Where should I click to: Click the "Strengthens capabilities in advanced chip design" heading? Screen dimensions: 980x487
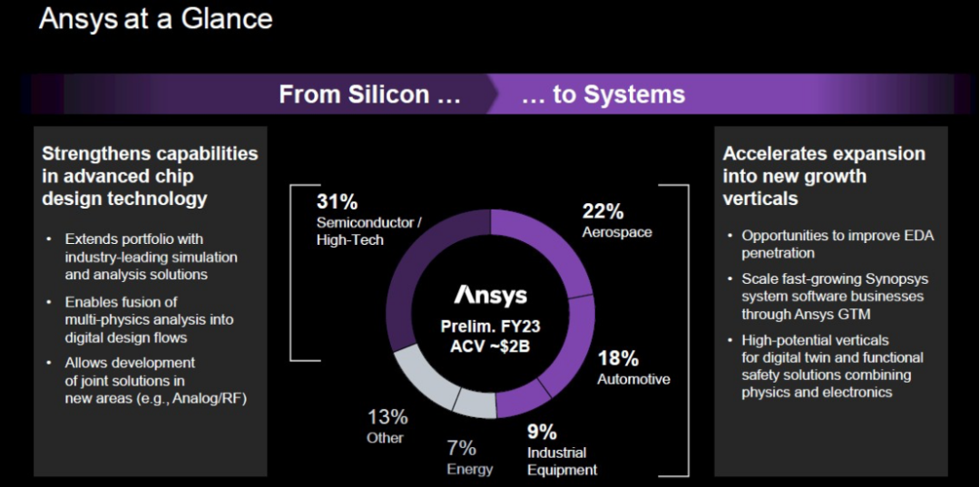150,176
